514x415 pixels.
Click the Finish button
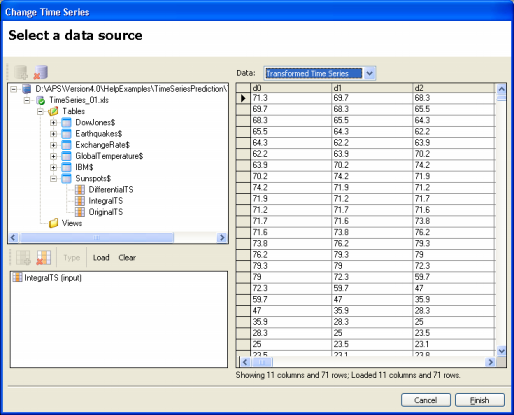480,400
